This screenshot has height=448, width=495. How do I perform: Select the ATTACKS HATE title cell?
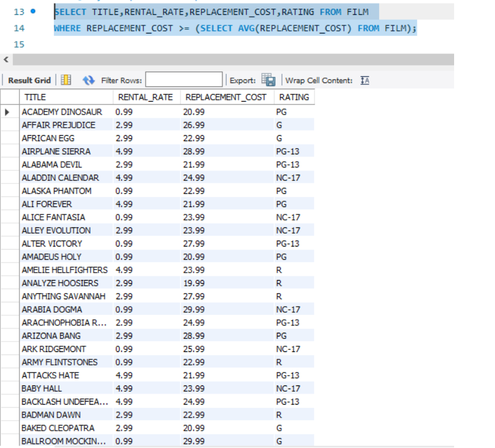click(66, 376)
